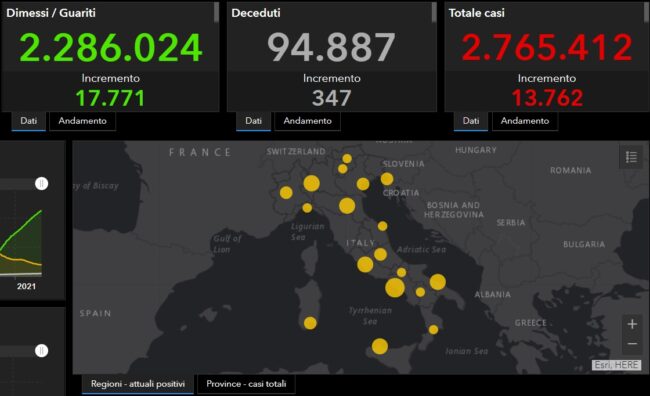The width and height of the screenshot is (650, 396).
Task: Select Andamento tab under Deceduti
Action: 308,121
